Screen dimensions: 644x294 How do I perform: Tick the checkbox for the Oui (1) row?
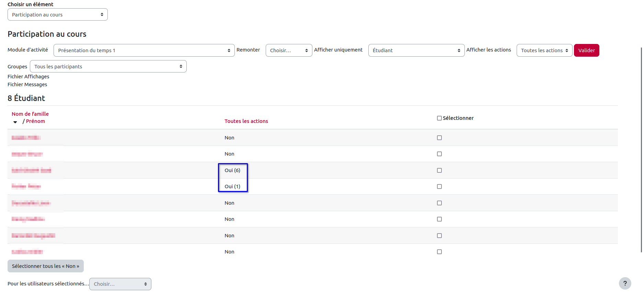[439, 186]
